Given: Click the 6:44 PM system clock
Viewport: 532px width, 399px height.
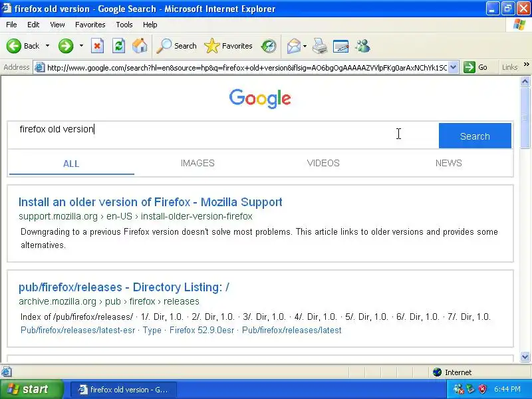Looking at the screenshot, I should (507, 389).
